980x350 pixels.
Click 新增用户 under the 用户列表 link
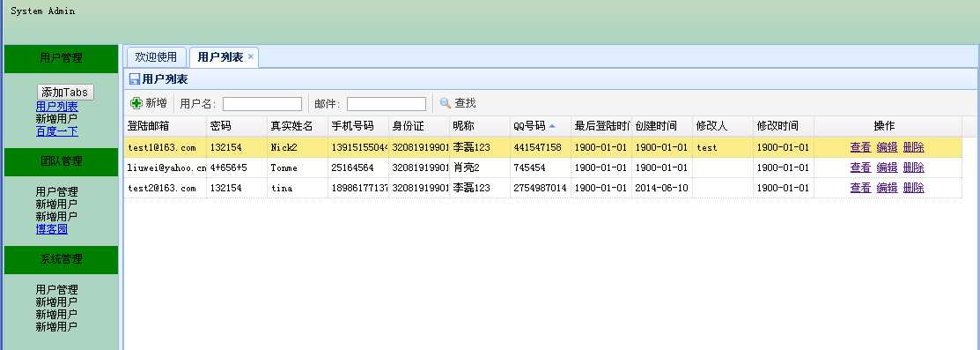click(56, 119)
